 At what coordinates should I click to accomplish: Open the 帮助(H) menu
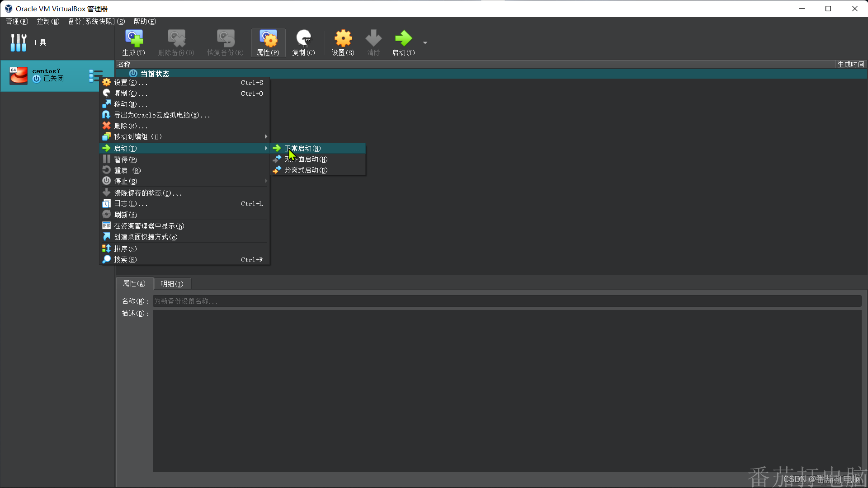coord(145,21)
